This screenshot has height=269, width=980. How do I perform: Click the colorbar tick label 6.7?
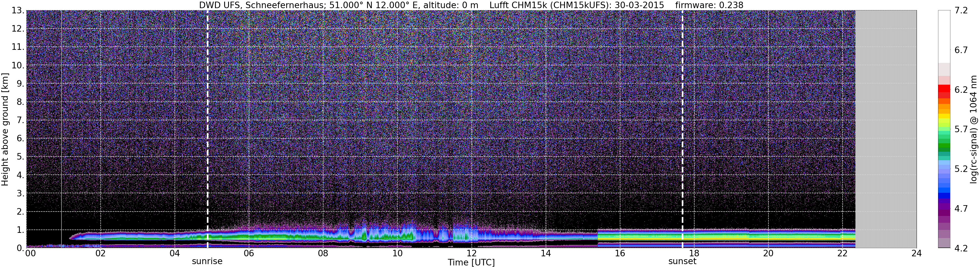click(961, 50)
